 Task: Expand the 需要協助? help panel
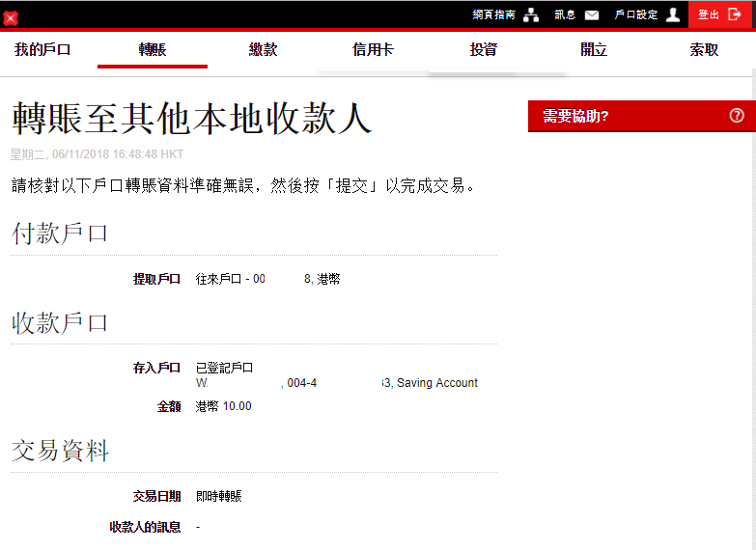575,116
